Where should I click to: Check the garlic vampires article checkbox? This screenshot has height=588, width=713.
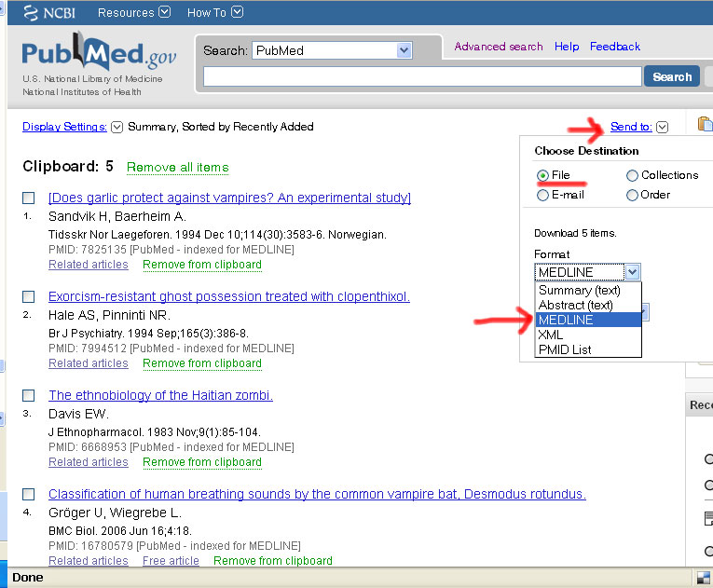(x=28, y=198)
